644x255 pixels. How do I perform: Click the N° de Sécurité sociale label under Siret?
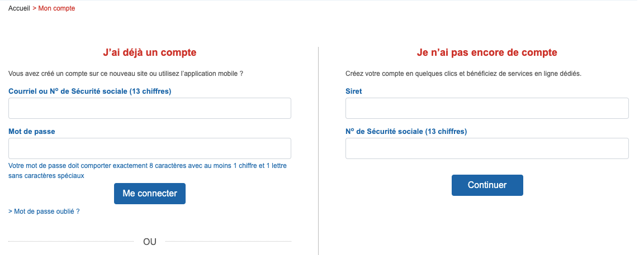tap(406, 132)
